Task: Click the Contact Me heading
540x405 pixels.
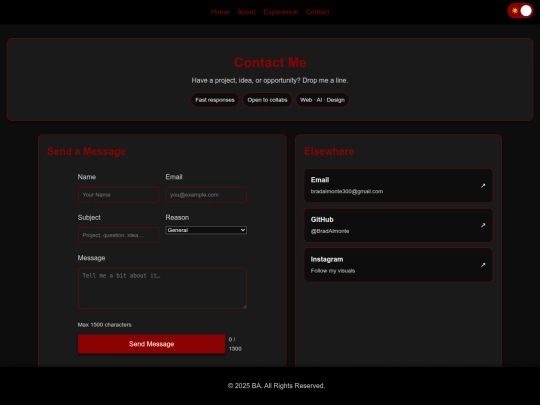Action: pyautogui.click(x=270, y=63)
